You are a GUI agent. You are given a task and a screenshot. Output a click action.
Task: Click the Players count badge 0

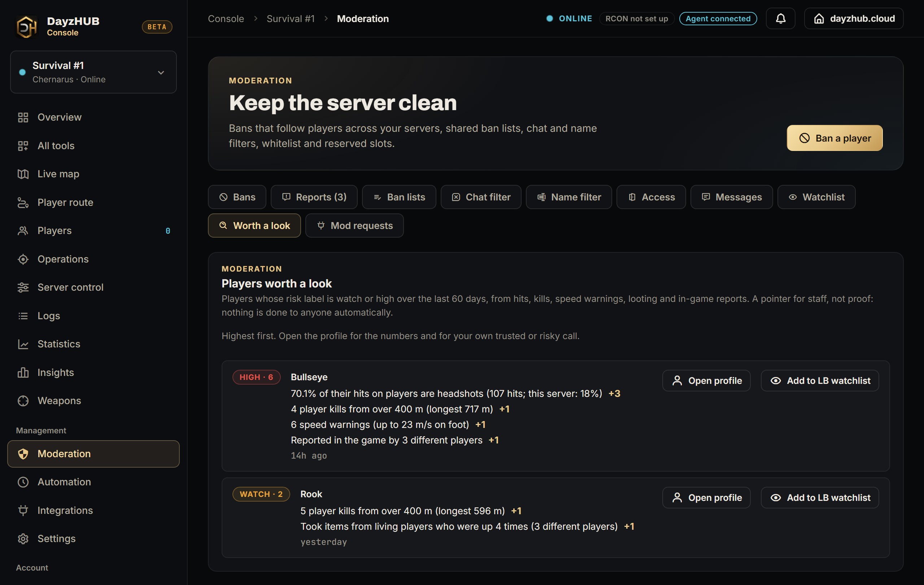168,231
